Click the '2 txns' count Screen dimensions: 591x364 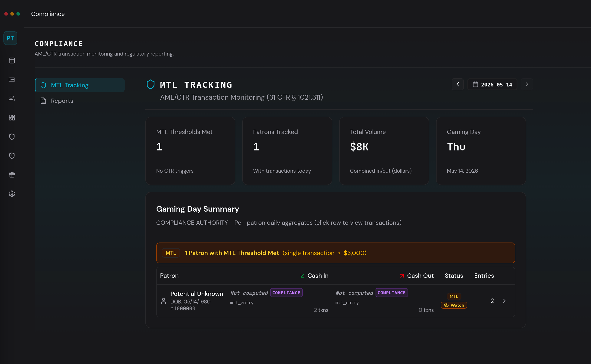click(321, 310)
